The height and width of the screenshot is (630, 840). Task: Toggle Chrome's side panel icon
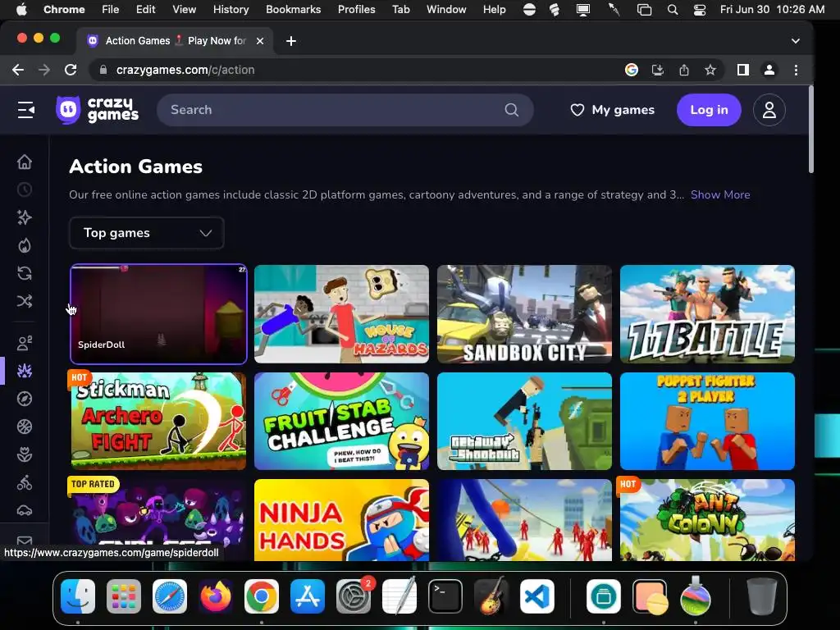click(743, 70)
